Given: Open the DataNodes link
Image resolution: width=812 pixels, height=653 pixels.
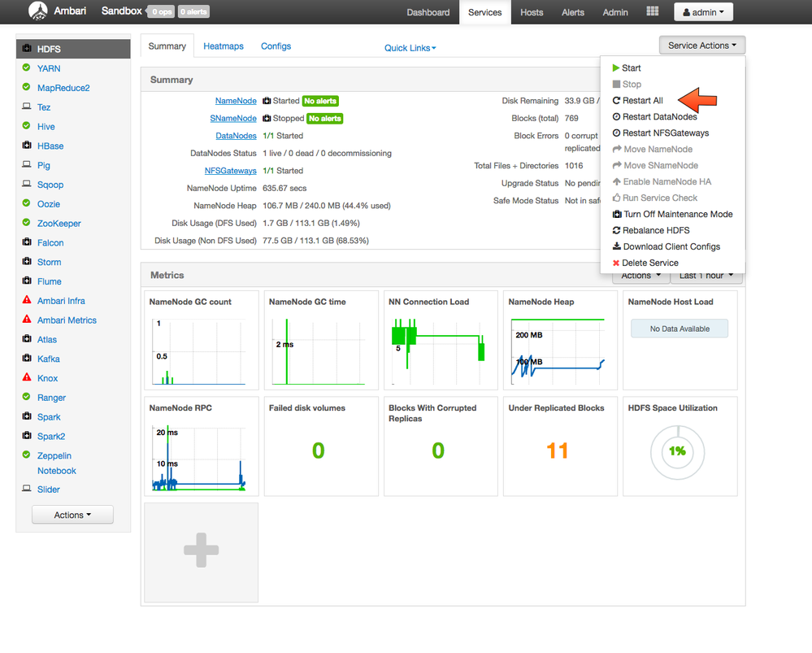Looking at the screenshot, I should (x=237, y=136).
